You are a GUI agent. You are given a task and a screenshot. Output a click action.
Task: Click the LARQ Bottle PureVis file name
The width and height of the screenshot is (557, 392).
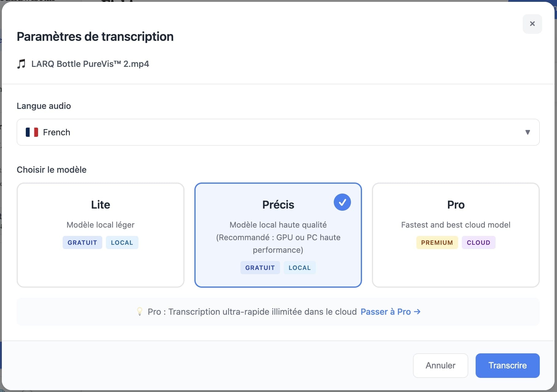90,64
